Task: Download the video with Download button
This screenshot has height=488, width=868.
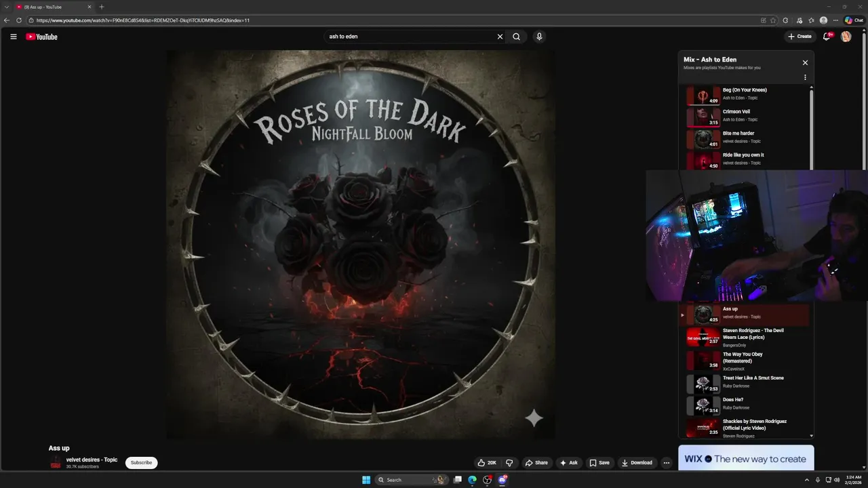Action: click(x=637, y=463)
